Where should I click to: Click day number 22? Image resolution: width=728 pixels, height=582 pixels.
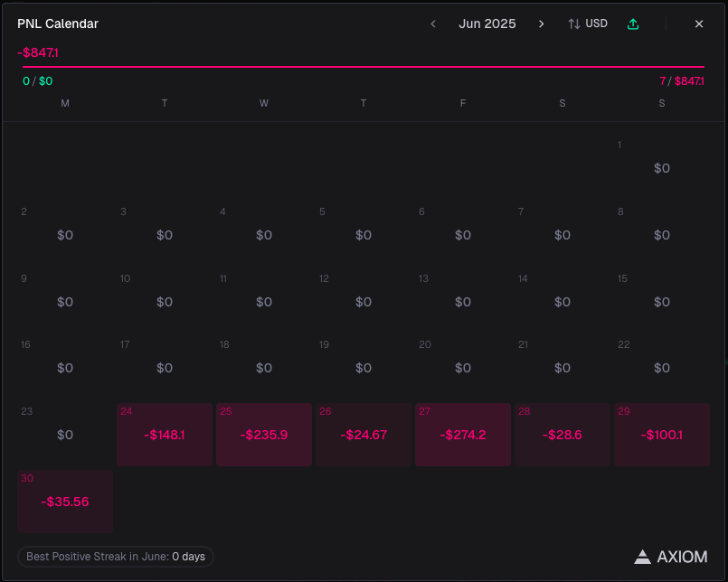click(x=623, y=344)
